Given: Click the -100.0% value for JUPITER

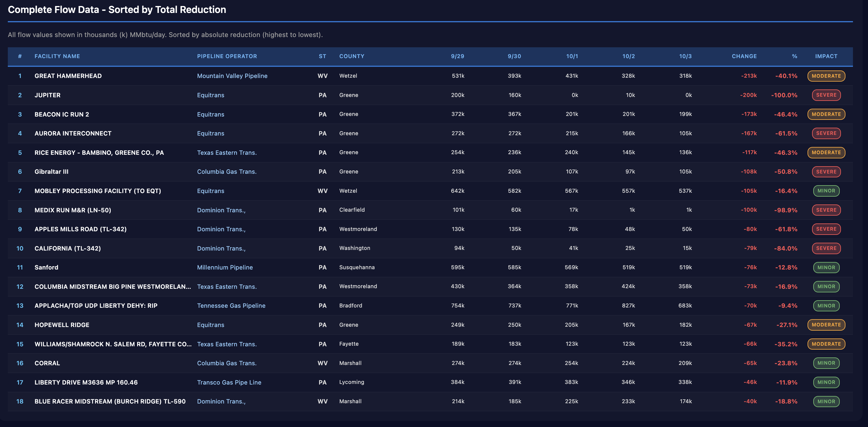Looking at the screenshot, I should (x=784, y=95).
